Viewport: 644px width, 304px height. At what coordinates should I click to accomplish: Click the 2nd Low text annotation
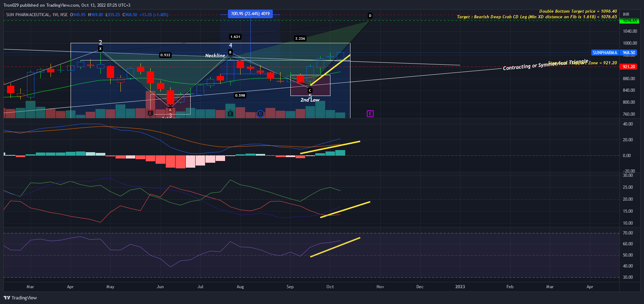coord(310,100)
